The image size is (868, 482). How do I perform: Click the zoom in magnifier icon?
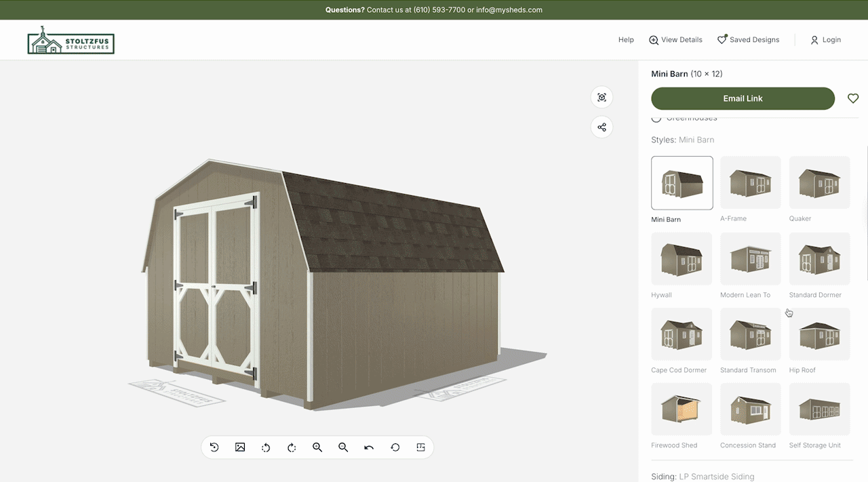pos(317,447)
